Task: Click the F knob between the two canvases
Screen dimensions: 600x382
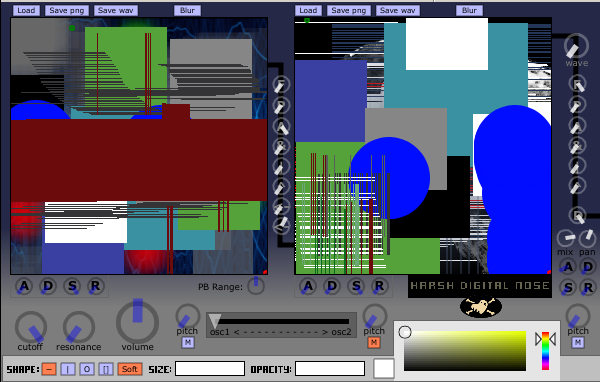Action: tap(281, 85)
